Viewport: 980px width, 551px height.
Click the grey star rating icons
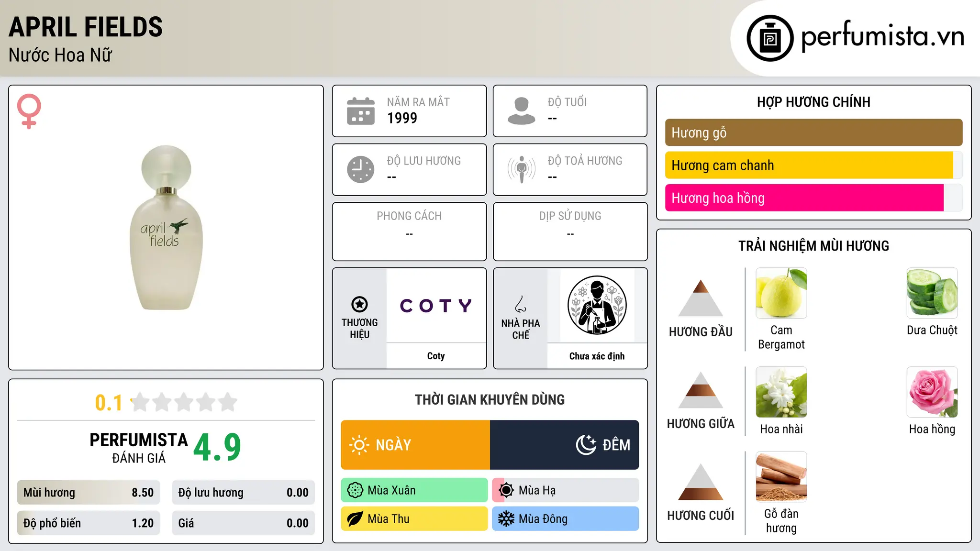click(184, 402)
